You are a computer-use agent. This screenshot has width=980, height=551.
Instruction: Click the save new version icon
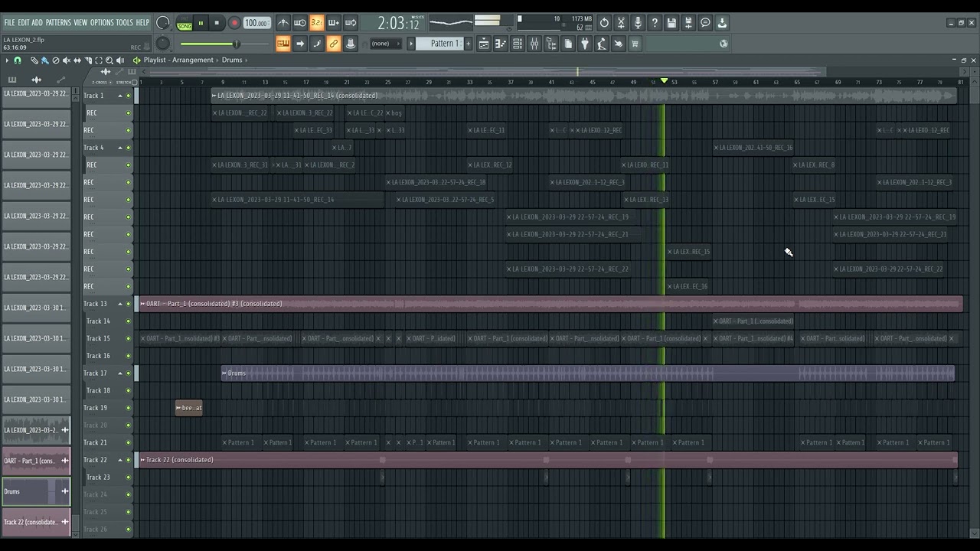click(x=688, y=23)
